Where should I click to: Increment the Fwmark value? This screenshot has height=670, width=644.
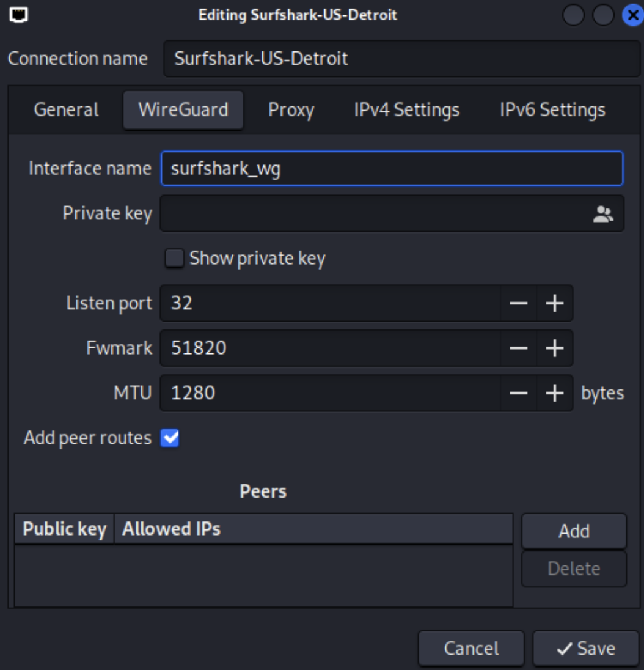point(554,348)
